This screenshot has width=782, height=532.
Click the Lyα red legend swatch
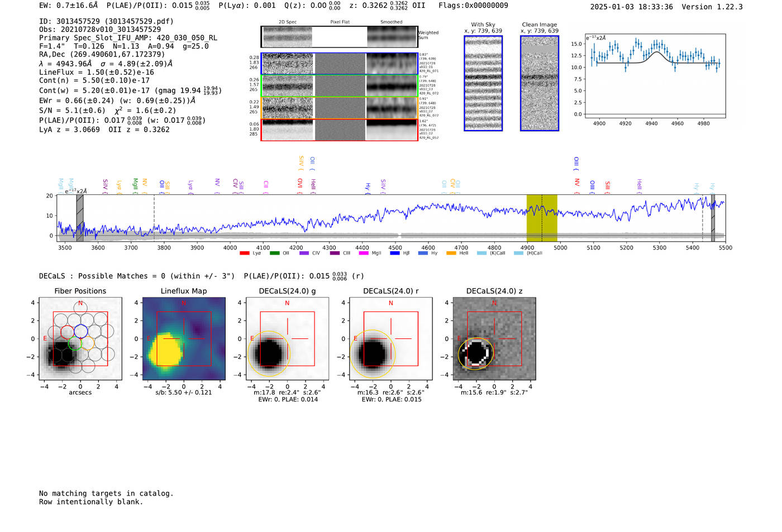pos(244,253)
